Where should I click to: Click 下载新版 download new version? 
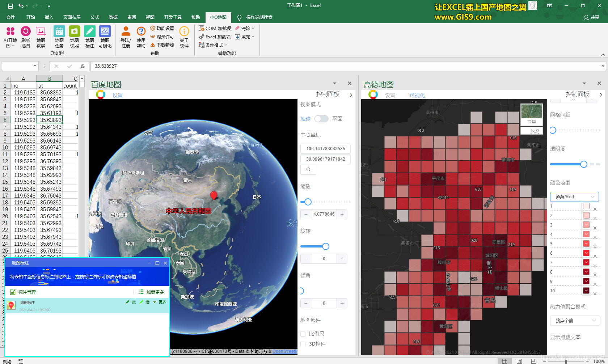point(162,45)
